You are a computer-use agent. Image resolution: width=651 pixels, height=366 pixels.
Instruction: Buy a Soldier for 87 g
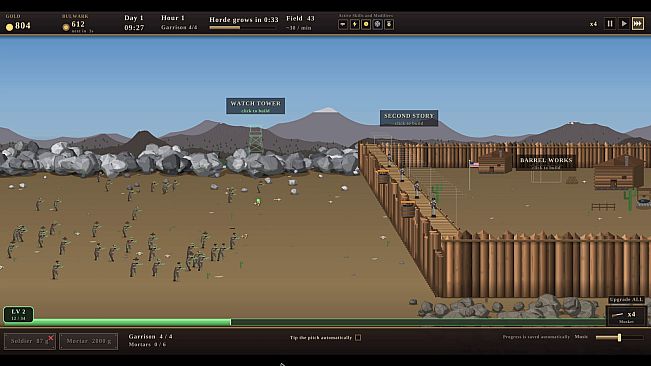(29, 341)
